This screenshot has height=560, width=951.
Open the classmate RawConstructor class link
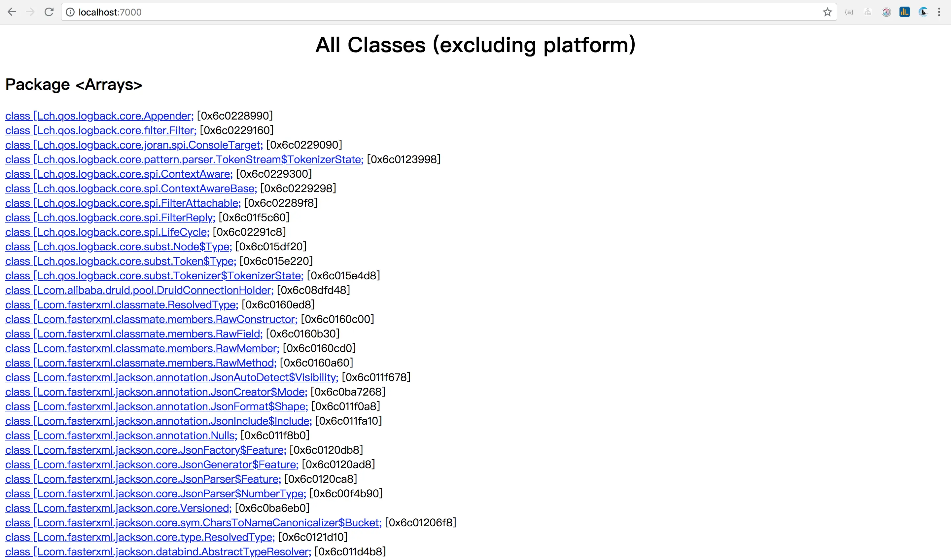click(x=151, y=319)
